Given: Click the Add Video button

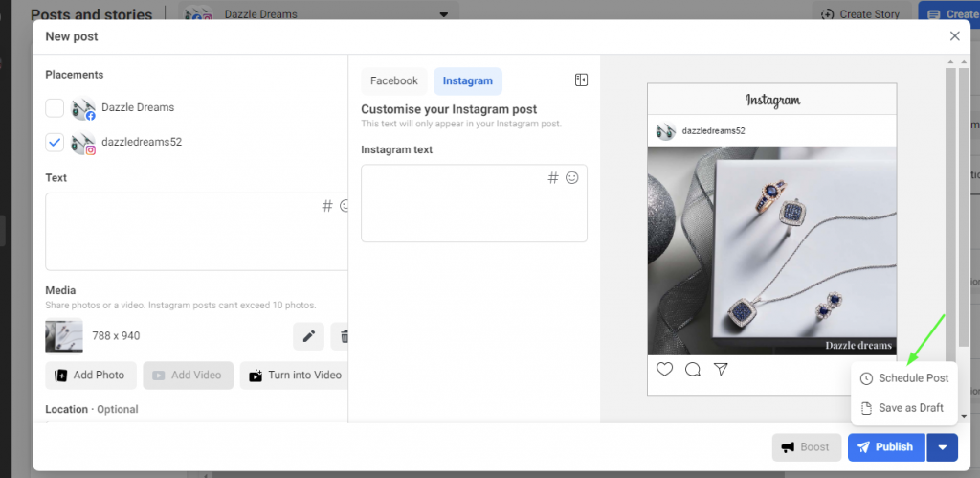Looking at the screenshot, I should (x=189, y=376).
